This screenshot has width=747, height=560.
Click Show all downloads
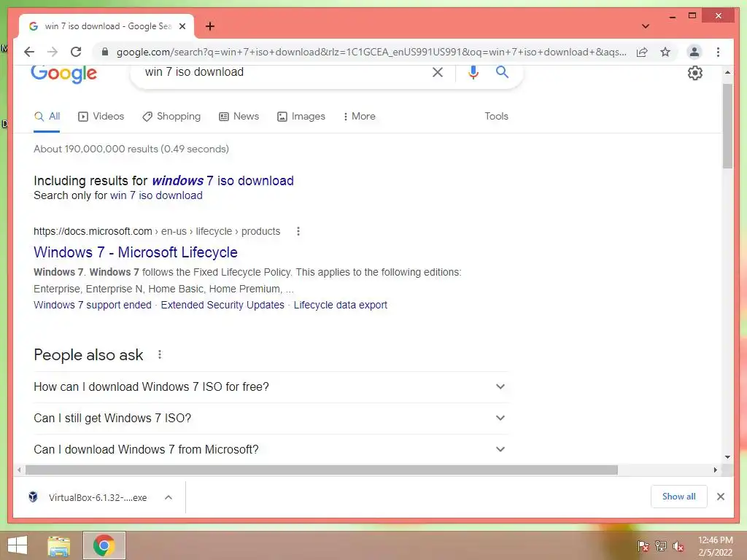pos(679,497)
